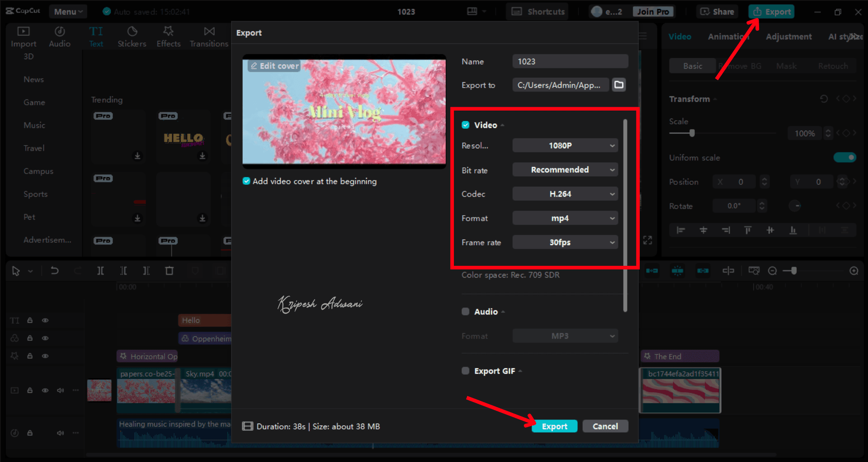The height and width of the screenshot is (462, 868).
Task: Click the Name input field containing 1023
Action: pyautogui.click(x=570, y=61)
